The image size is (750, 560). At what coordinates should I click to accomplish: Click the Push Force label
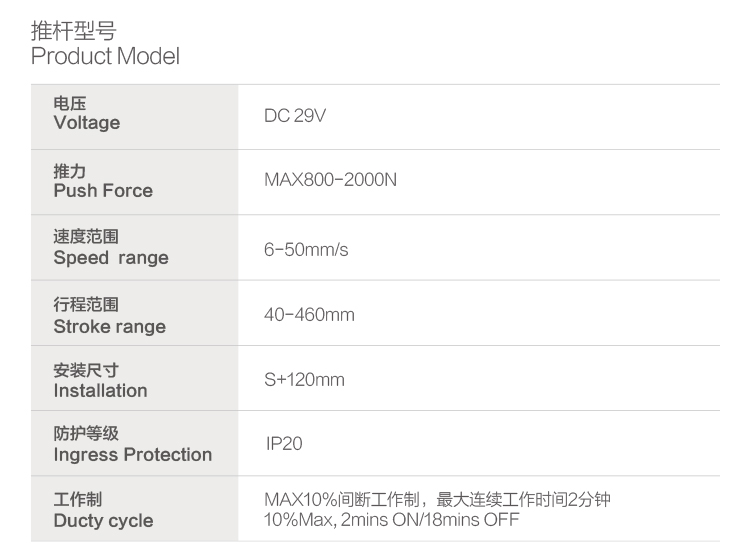[x=103, y=191]
